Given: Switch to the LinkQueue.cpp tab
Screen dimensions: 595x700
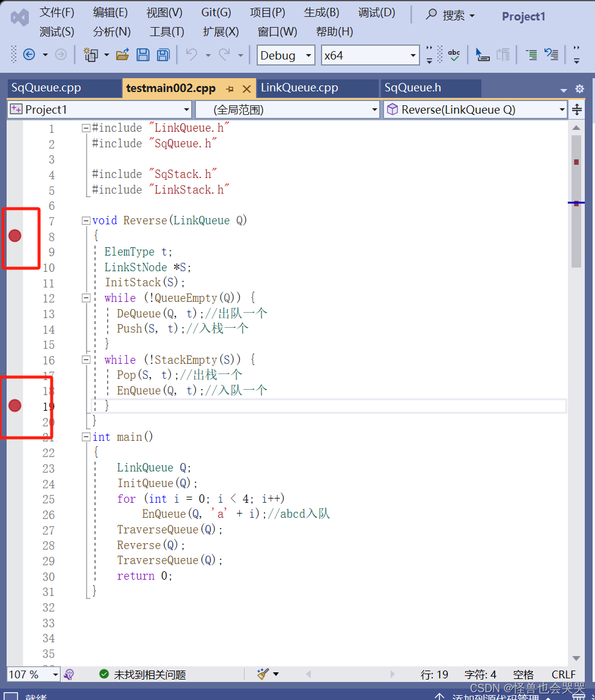Looking at the screenshot, I should tap(317, 88).
